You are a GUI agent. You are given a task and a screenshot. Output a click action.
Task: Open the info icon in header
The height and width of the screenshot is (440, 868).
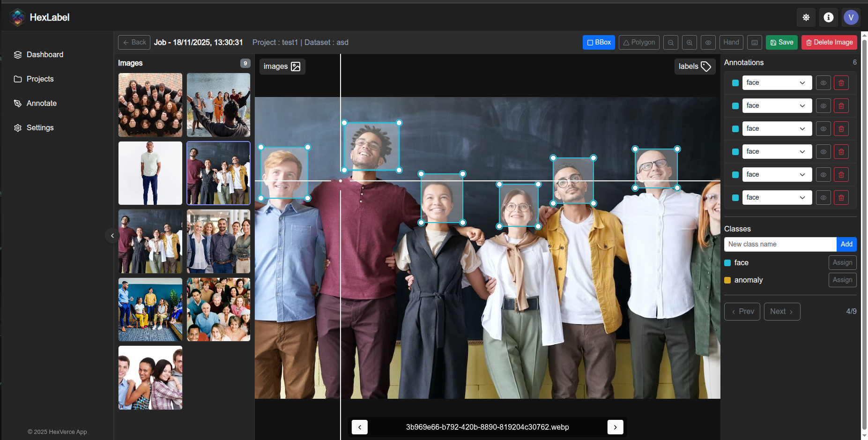click(x=828, y=17)
